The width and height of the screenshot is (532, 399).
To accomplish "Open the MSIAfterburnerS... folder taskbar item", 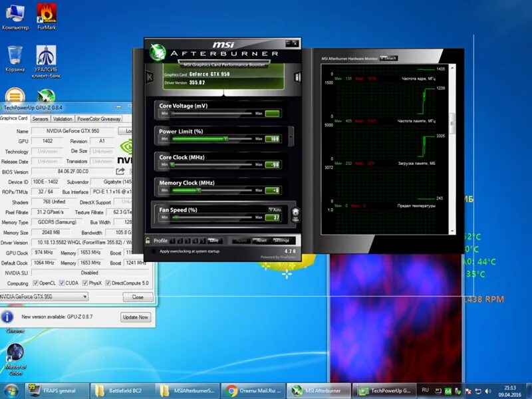I will [x=188, y=391].
